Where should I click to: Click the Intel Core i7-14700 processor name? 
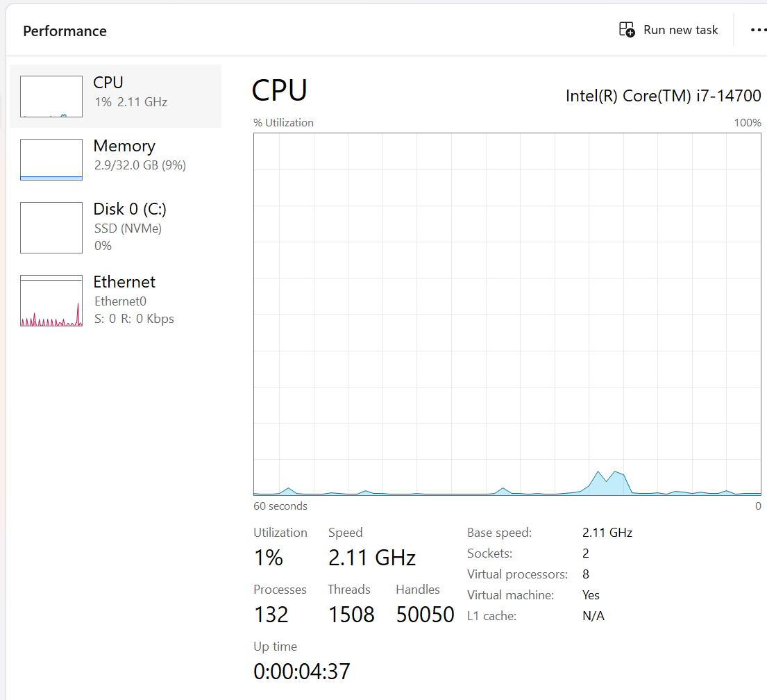click(x=663, y=96)
